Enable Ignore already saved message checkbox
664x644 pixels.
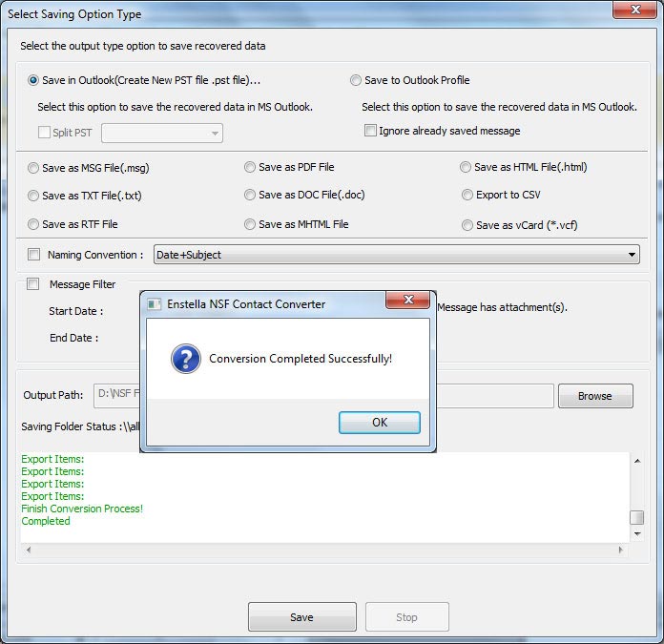[x=370, y=131]
